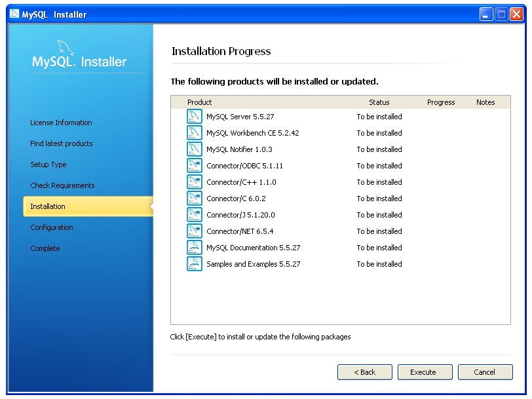Click Execute to start installation

click(x=425, y=372)
